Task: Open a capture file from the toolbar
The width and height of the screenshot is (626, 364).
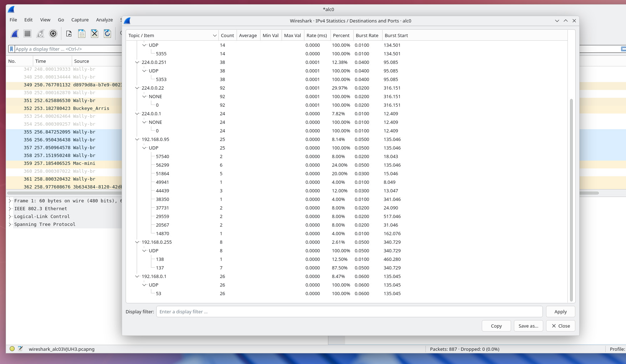Action: pos(69,34)
